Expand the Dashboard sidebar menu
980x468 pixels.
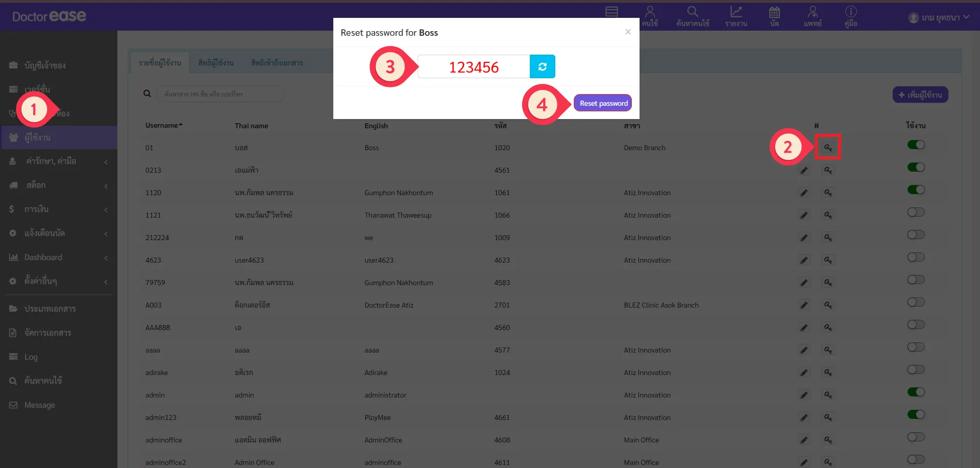[x=59, y=258]
